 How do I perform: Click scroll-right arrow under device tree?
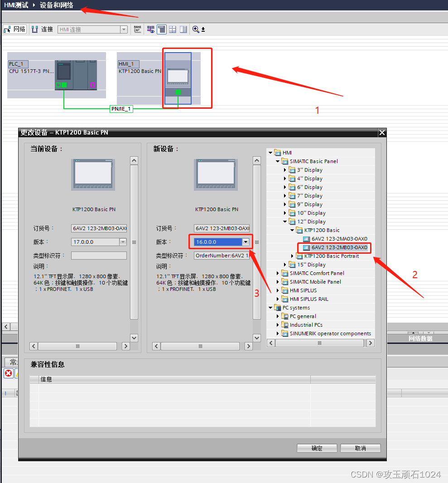point(371,343)
